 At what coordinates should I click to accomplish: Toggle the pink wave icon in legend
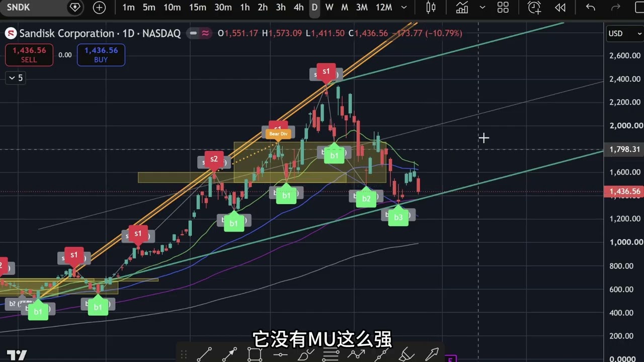pyautogui.click(x=205, y=34)
